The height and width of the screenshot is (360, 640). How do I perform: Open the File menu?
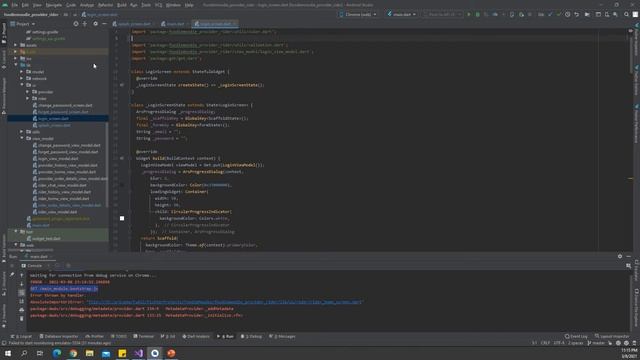(14, 5)
